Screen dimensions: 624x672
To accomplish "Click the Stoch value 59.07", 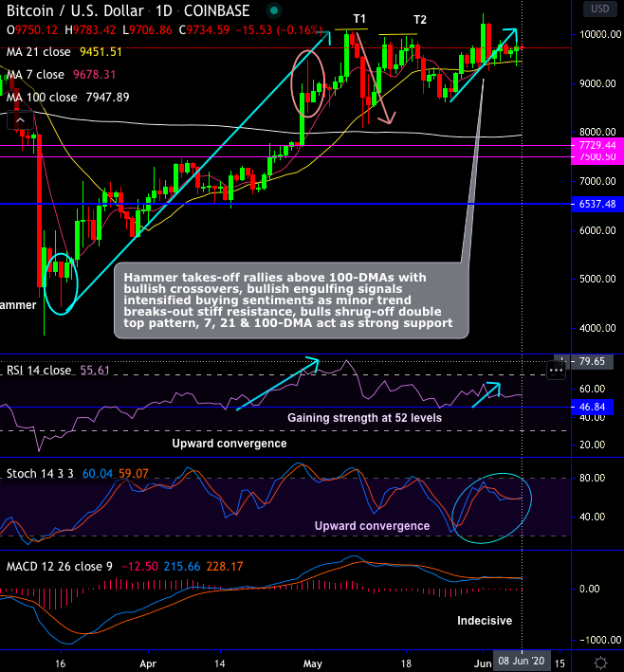I will tap(134, 474).
